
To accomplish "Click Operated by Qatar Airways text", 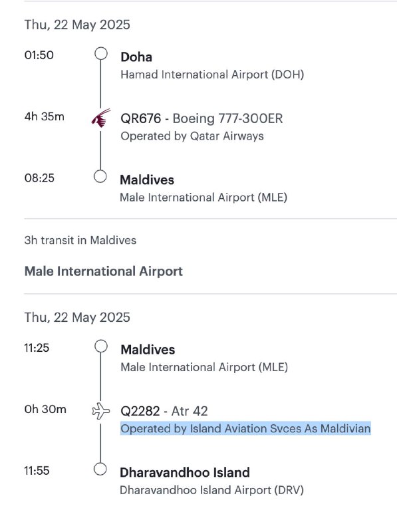I will click(x=192, y=136).
